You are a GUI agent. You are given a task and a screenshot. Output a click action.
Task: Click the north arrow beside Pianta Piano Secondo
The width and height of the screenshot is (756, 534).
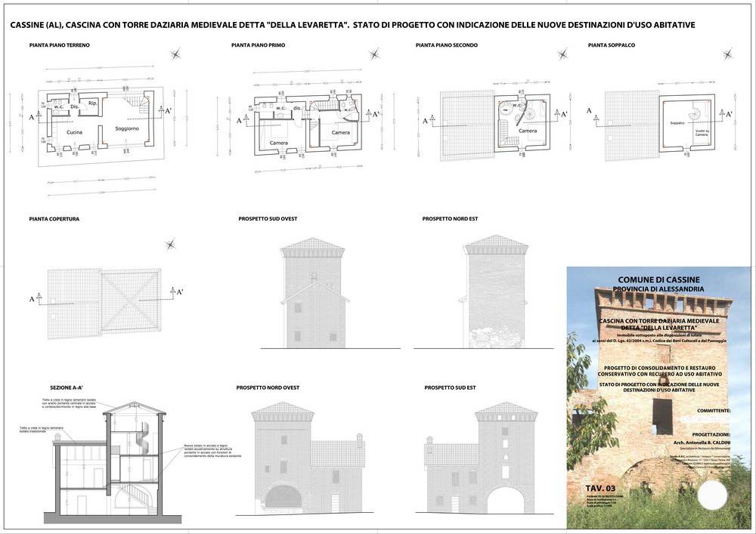pyautogui.click(x=562, y=54)
